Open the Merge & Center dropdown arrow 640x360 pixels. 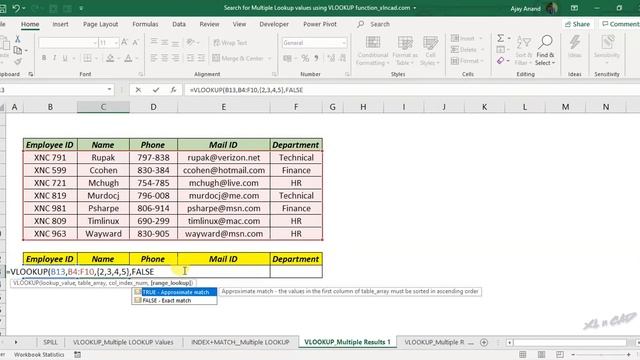click(269, 59)
